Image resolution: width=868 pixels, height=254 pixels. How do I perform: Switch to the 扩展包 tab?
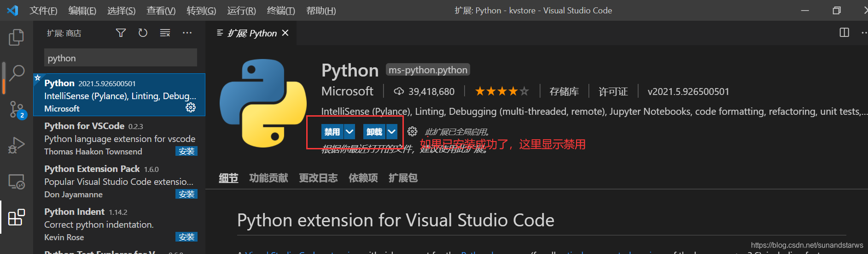pos(403,178)
